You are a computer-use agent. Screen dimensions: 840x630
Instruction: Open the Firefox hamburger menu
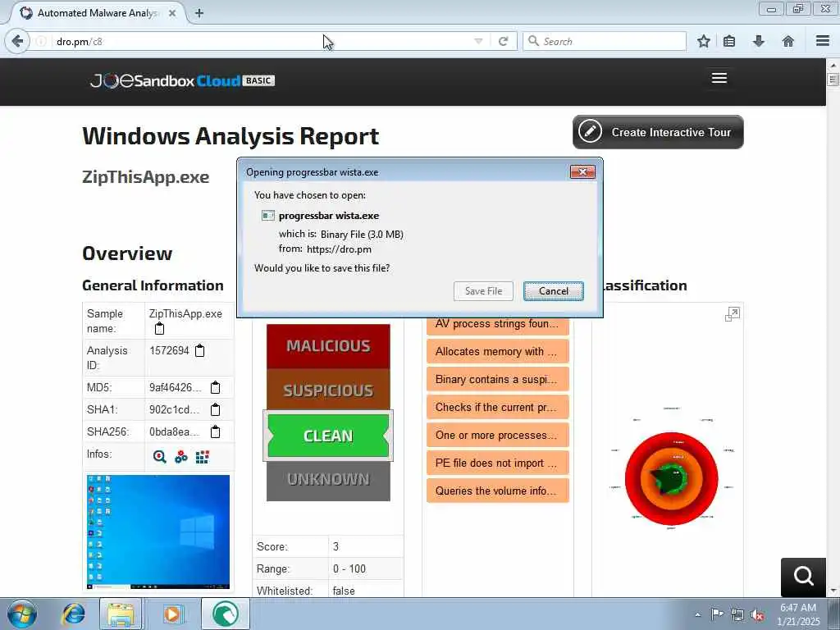click(x=823, y=41)
